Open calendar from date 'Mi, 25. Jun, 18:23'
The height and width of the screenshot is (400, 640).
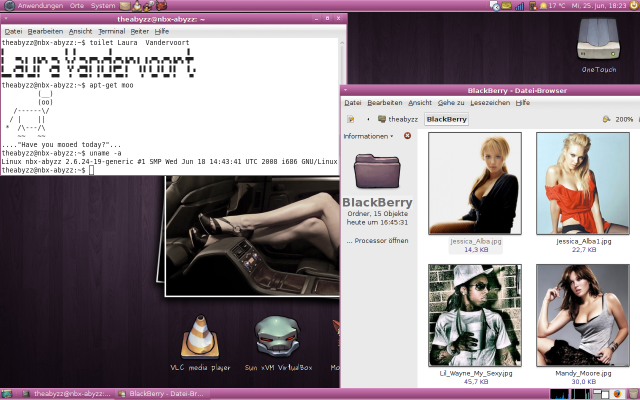coord(599,6)
